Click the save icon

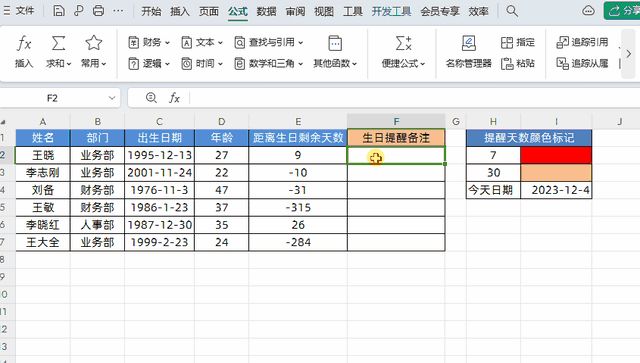59,11
